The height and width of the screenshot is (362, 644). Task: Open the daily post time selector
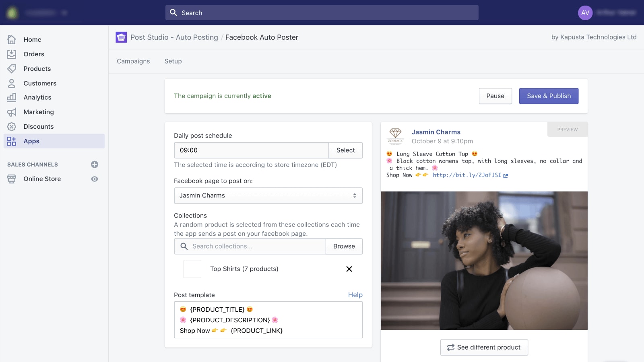pos(345,150)
